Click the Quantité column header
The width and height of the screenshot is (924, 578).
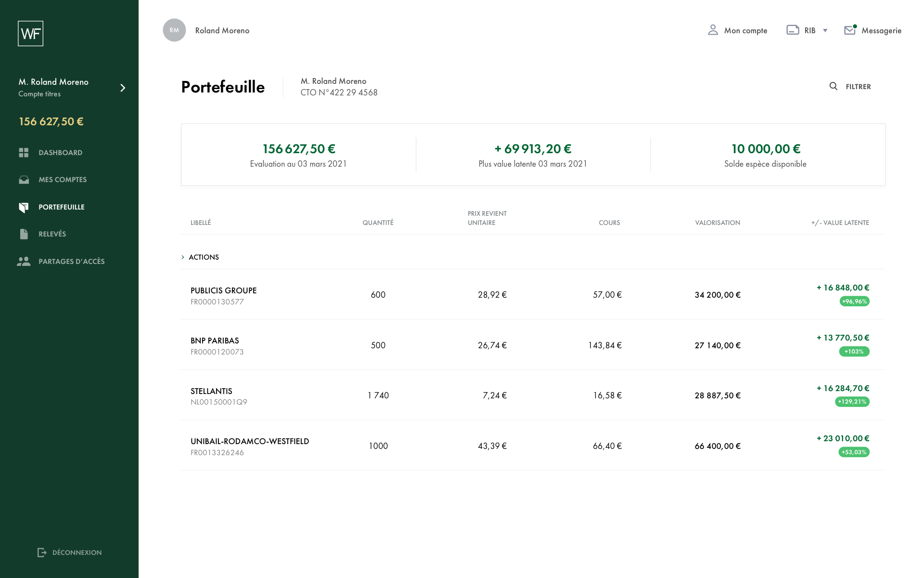pos(378,223)
